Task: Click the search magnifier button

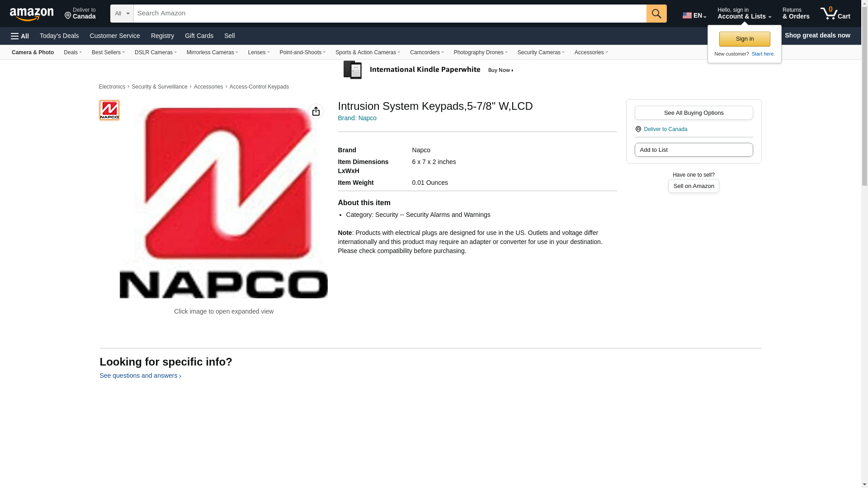Action: (x=656, y=14)
